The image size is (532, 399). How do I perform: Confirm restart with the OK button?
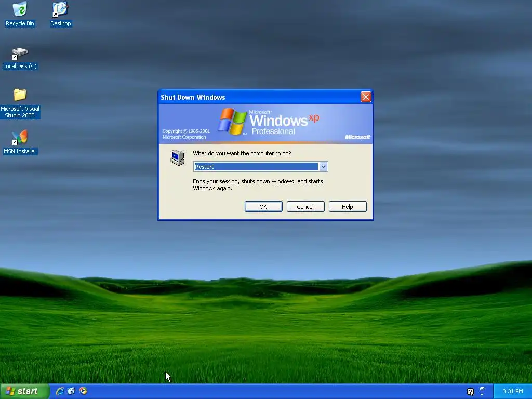click(x=263, y=207)
